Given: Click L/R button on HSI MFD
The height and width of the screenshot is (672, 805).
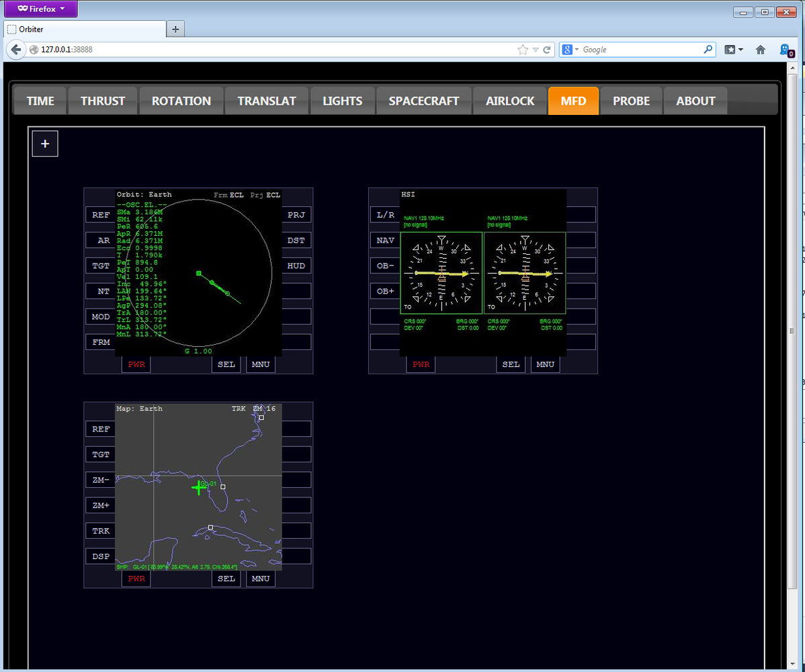Looking at the screenshot, I should click(x=386, y=215).
